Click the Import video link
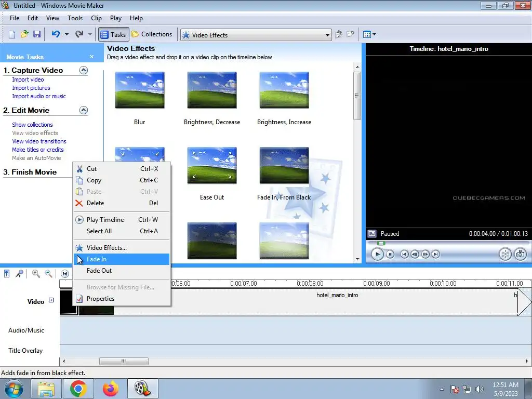532x399 pixels. (28, 79)
